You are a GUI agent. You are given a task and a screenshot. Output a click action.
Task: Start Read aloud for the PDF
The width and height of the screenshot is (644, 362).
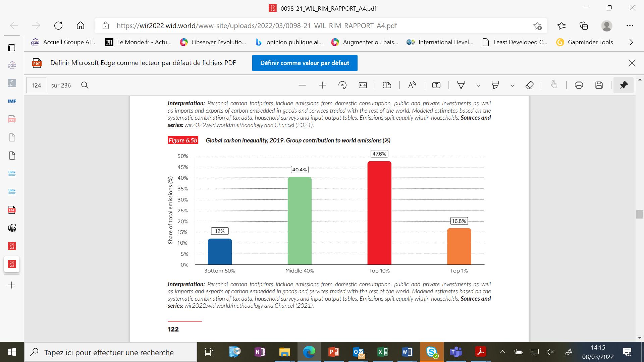[412, 85]
